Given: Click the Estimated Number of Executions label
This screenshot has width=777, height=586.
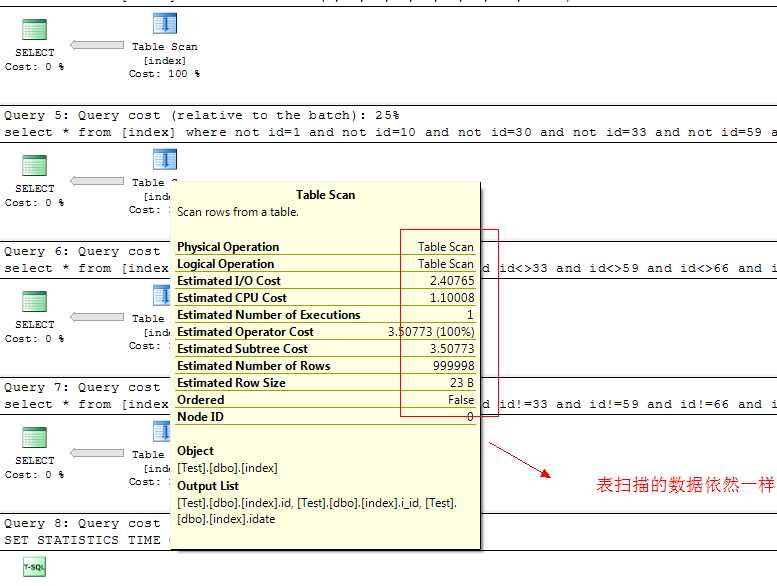Looking at the screenshot, I should coord(269,315).
